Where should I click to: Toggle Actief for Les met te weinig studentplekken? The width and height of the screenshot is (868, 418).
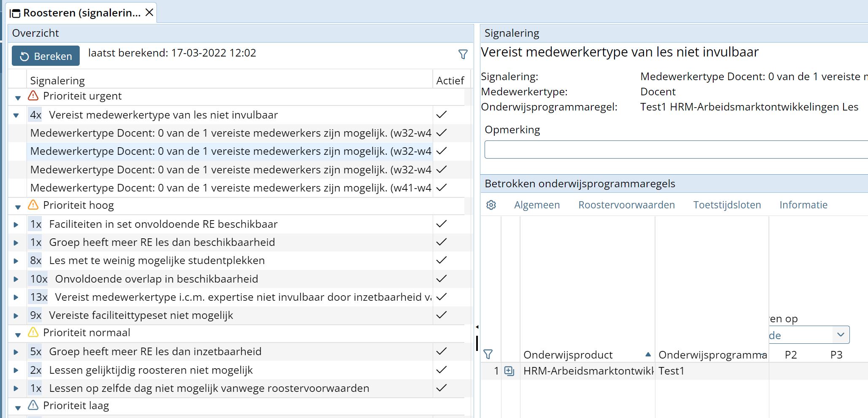[x=441, y=260]
